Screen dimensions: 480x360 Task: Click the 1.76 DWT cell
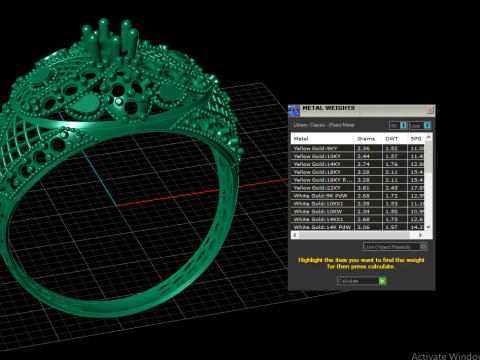click(395, 164)
